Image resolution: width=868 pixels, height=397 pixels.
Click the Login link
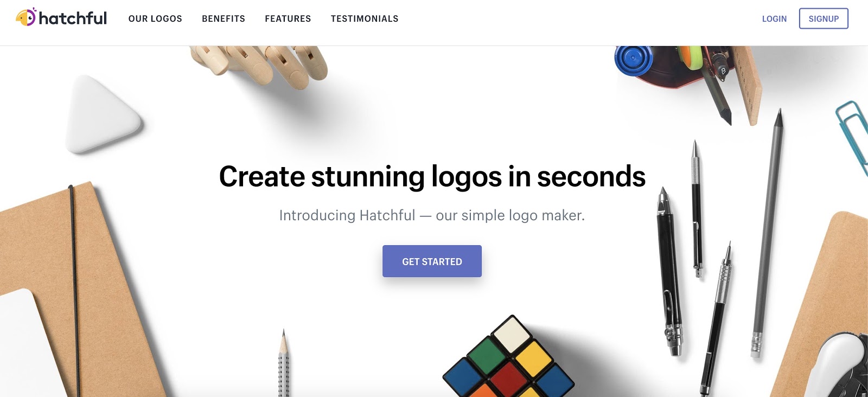[x=774, y=18]
